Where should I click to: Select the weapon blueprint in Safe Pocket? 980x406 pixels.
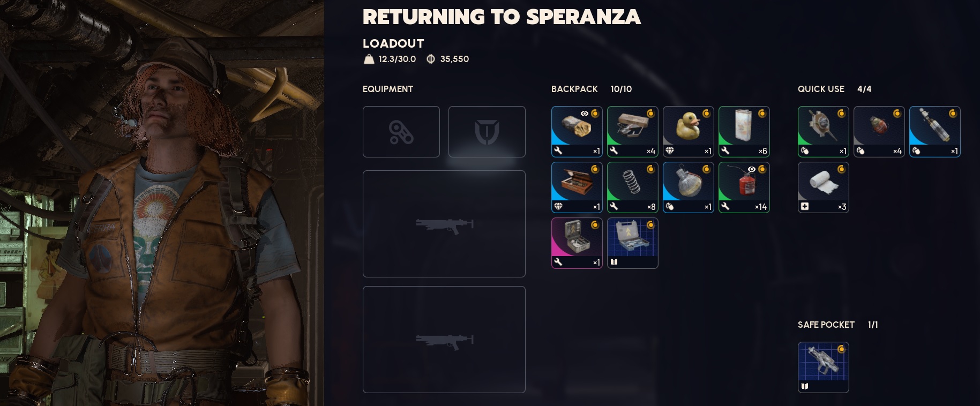(823, 367)
